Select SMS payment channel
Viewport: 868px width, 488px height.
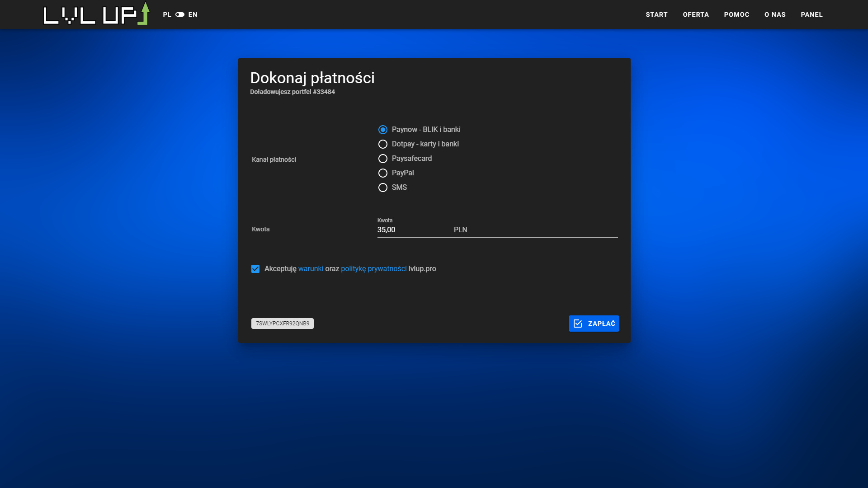click(383, 188)
